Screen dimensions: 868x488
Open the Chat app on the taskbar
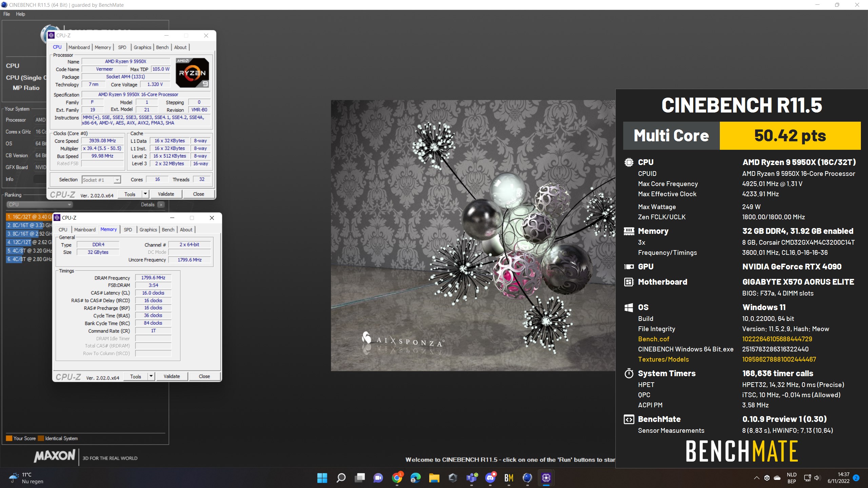(x=378, y=478)
